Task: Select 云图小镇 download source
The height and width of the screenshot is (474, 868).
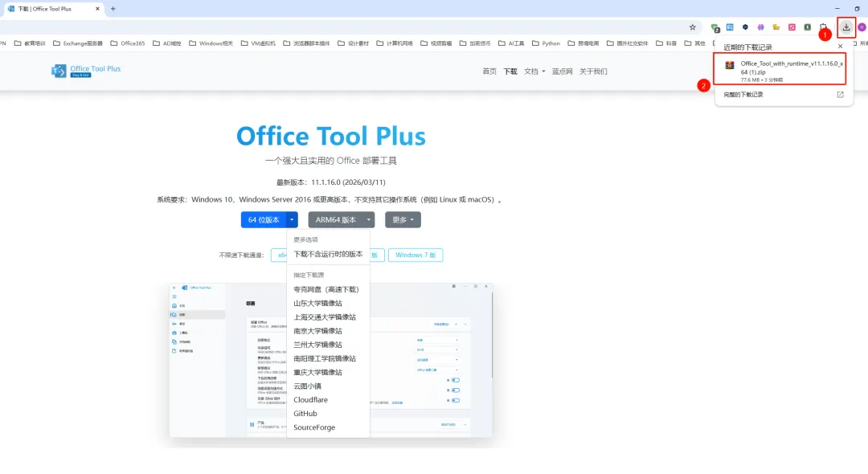Action: coord(328,386)
